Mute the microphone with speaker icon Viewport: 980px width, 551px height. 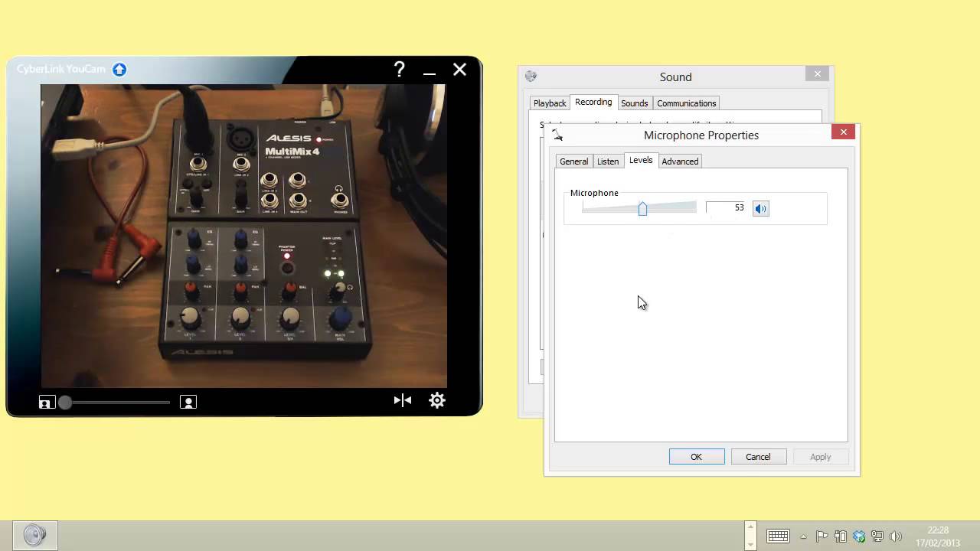[760, 208]
